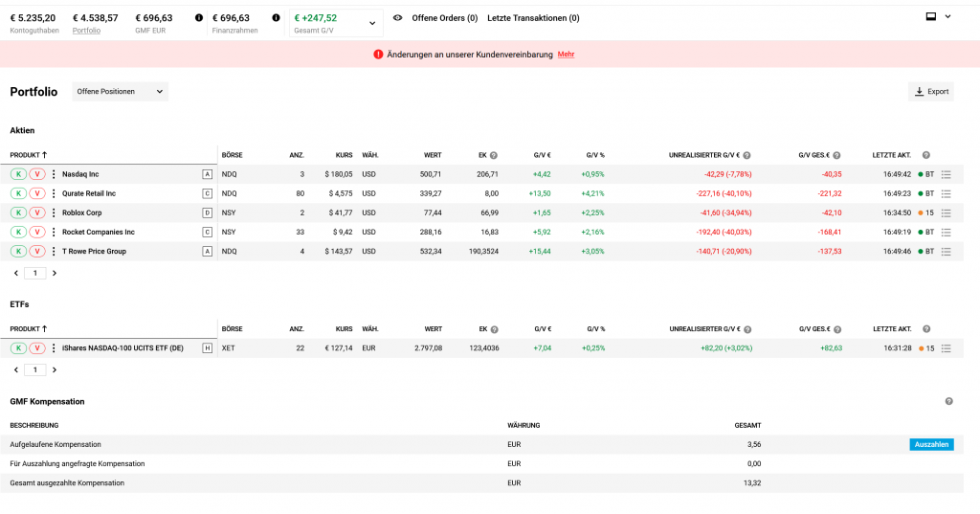Viewport: 980px width, 514px height.
Task: Click the layout panel icon at top right
Action: [930, 17]
